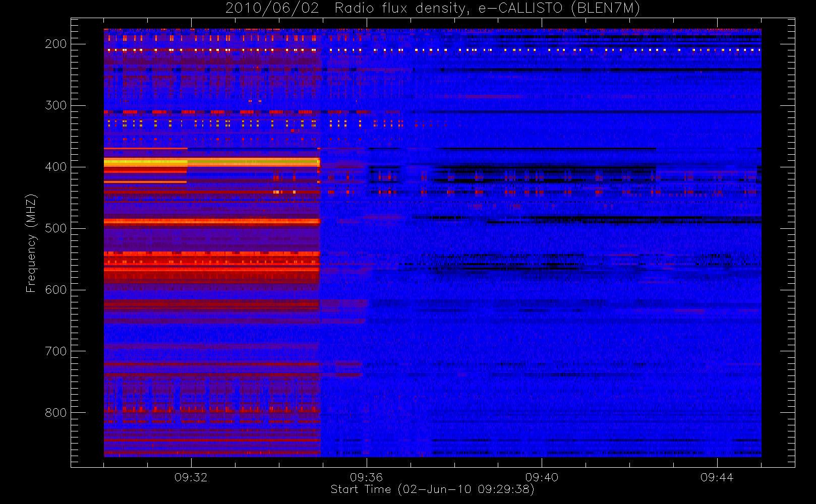The height and width of the screenshot is (504, 816).
Task: Click the 700 frequency tick label
Action: click(x=55, y=351)
